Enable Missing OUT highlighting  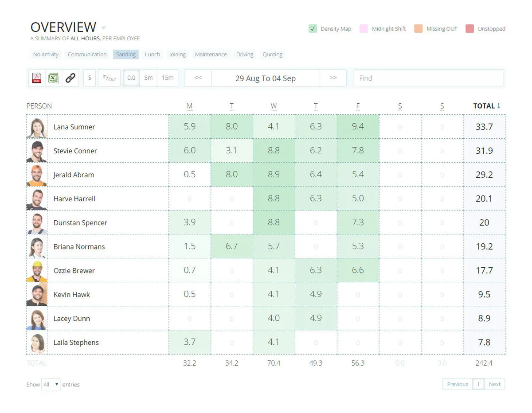click(x=418, y=29)
